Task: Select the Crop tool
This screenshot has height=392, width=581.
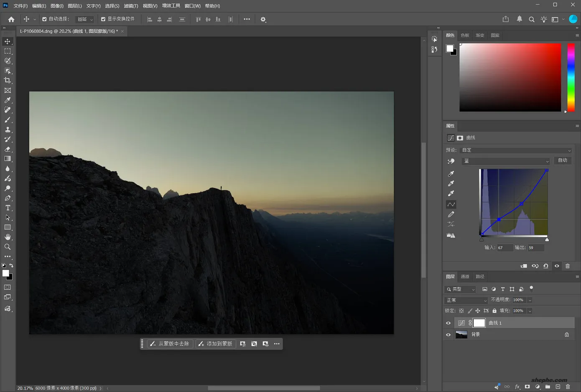Action: [x=8, y=81]
